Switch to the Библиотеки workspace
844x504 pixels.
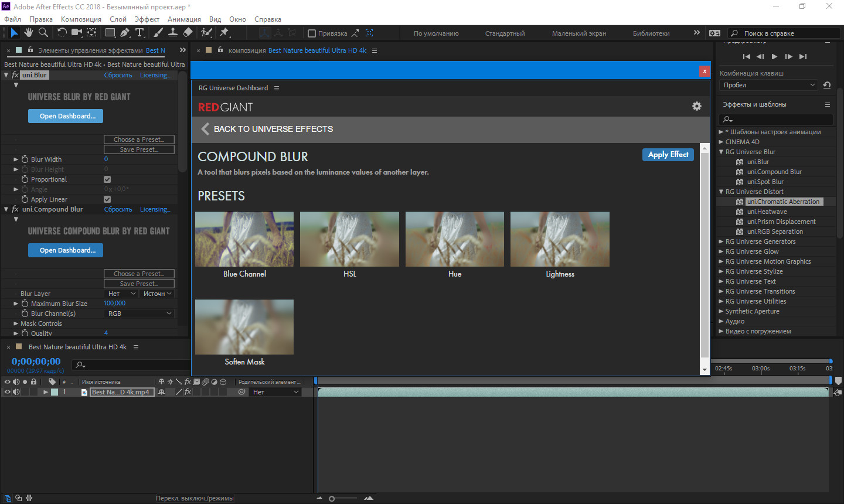click(x=651, y=33)
